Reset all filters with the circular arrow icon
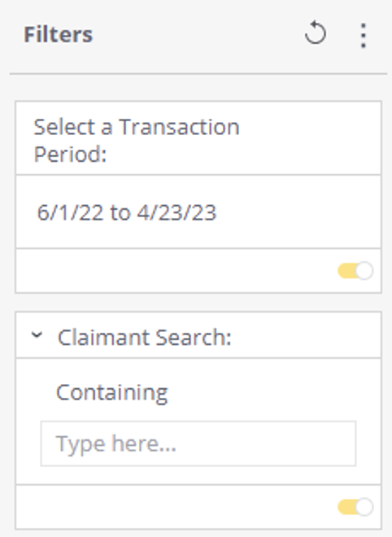This screenshot has height=537, width=392. tap(315, 33)
